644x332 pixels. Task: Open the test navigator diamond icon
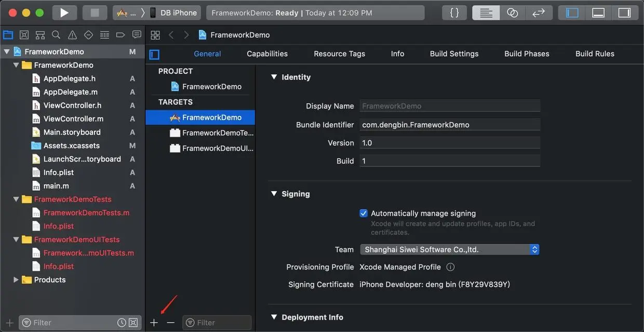tap(88, 35)
